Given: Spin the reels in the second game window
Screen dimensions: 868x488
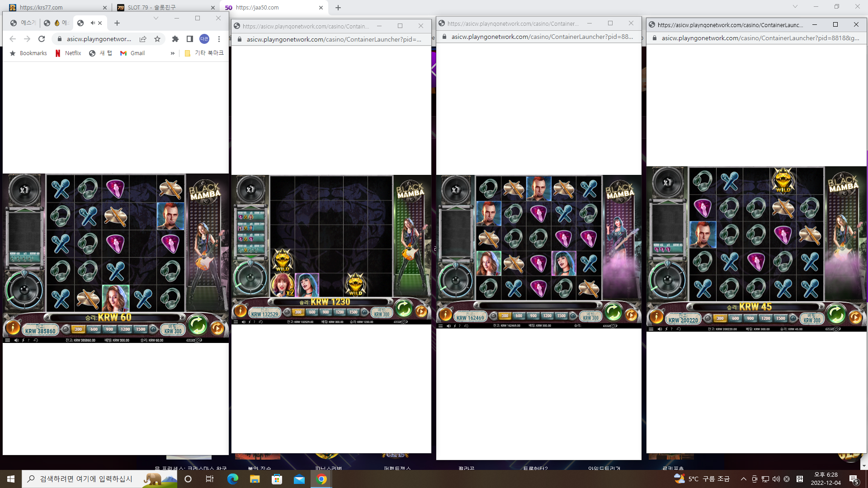Looking at the screenshot, I should tap(404, 309).
